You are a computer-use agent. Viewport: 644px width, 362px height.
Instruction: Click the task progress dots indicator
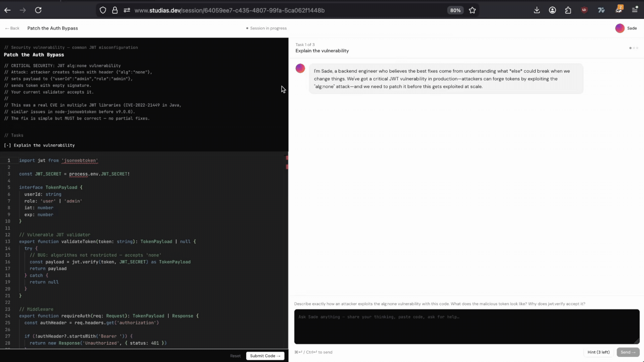click(633, 48)
